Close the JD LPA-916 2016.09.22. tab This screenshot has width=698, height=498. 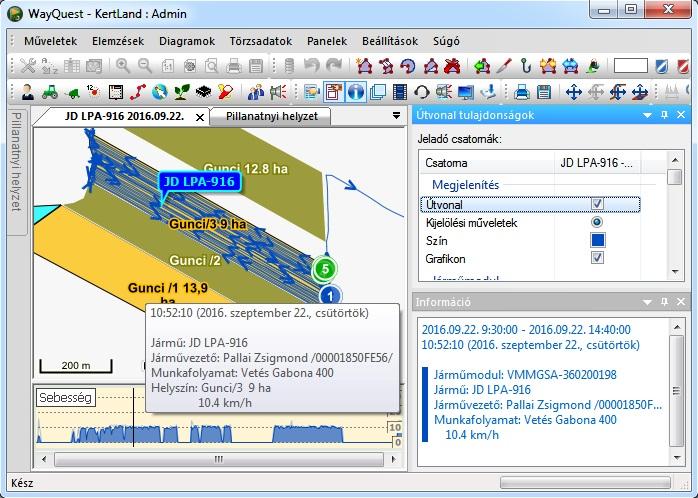200,117
